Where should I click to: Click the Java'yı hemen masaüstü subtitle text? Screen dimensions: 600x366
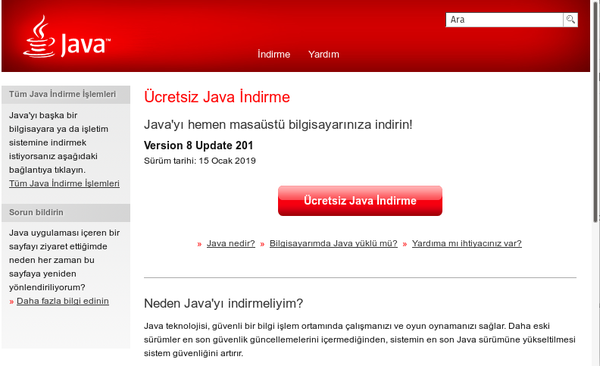[278, 125]
